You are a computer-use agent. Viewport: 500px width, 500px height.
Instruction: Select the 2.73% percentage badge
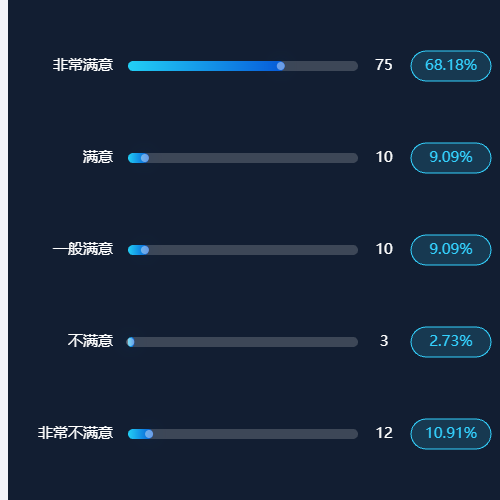coord(451,342)
